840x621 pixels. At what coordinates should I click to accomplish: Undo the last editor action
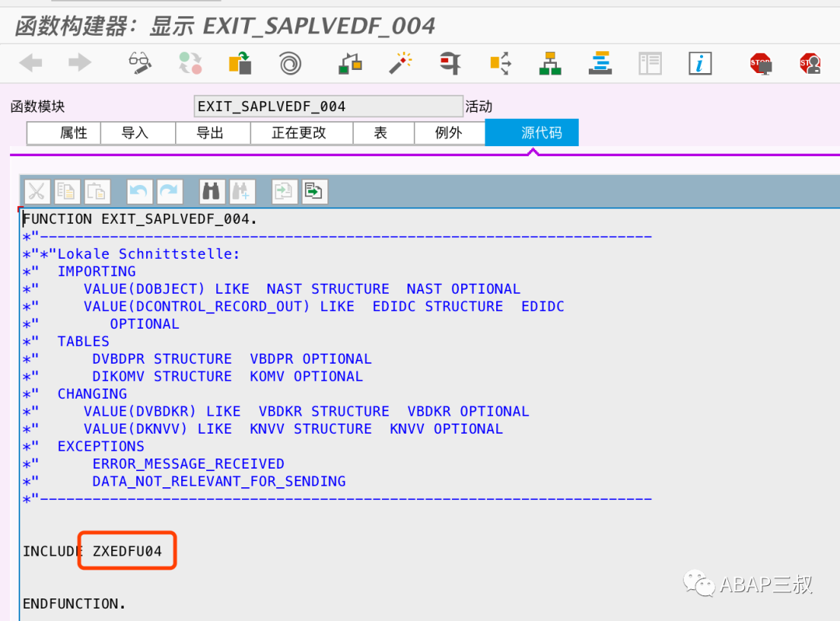point(139,191)
